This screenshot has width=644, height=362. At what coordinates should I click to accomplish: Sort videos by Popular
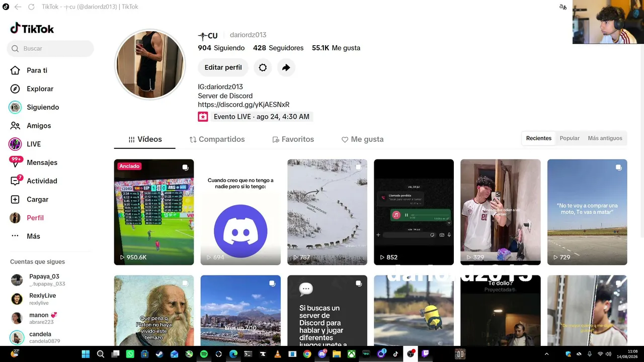coord(570,138)
